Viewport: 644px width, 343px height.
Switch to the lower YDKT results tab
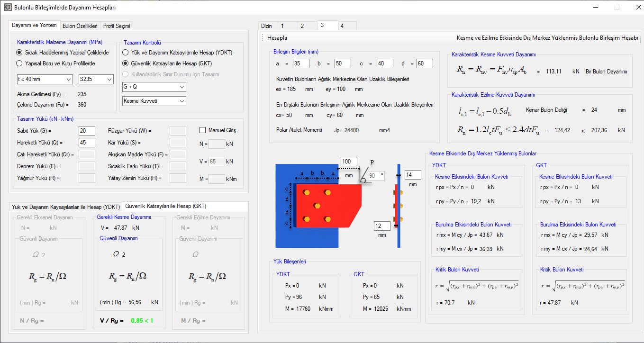click(x=65, y=207)
